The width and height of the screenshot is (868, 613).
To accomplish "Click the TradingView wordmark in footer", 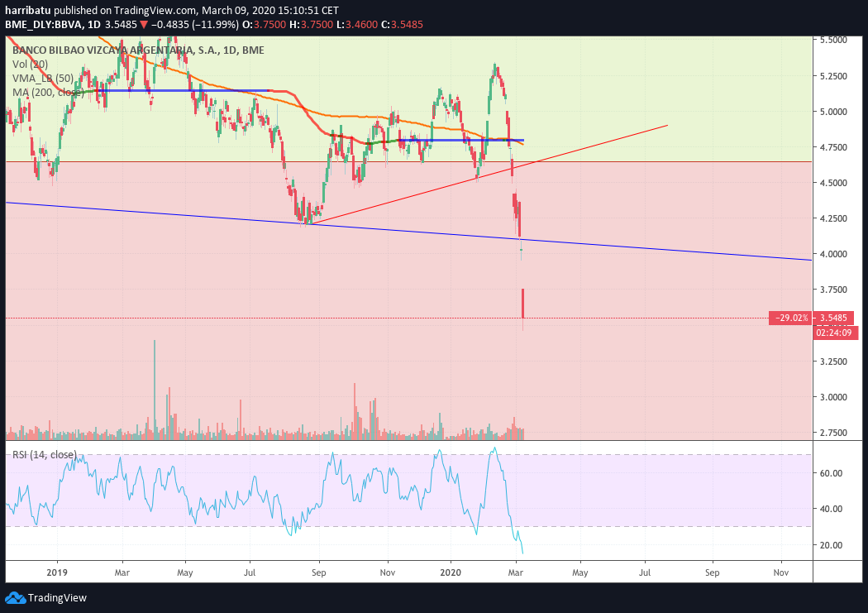I will pyautogui.click(x=58, y=598).
